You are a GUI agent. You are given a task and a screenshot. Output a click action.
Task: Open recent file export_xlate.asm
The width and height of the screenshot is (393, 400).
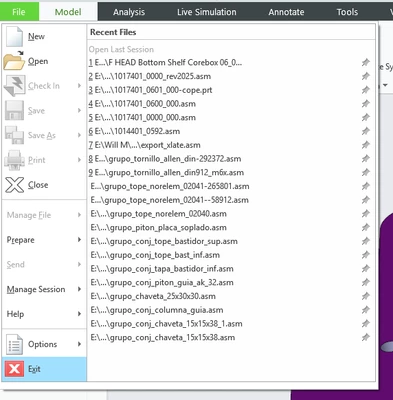pos(144,145)
